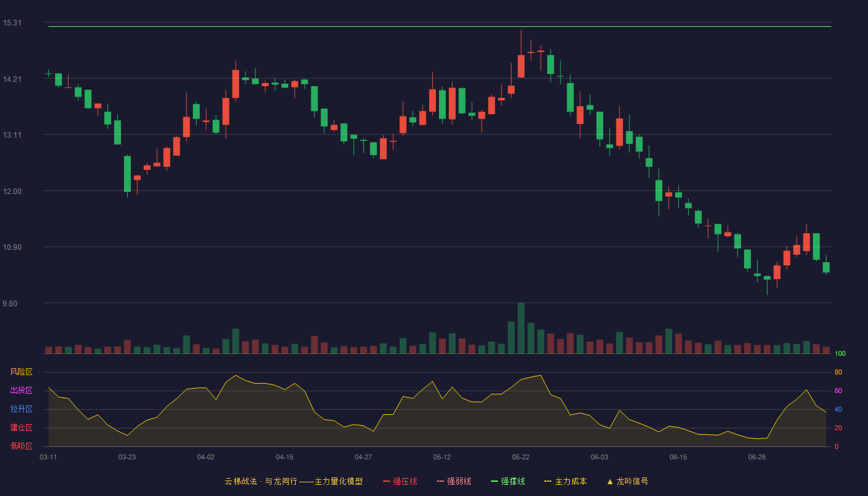
Task: Click the 拉升区 zone label
Action: (x=21, y=409)
